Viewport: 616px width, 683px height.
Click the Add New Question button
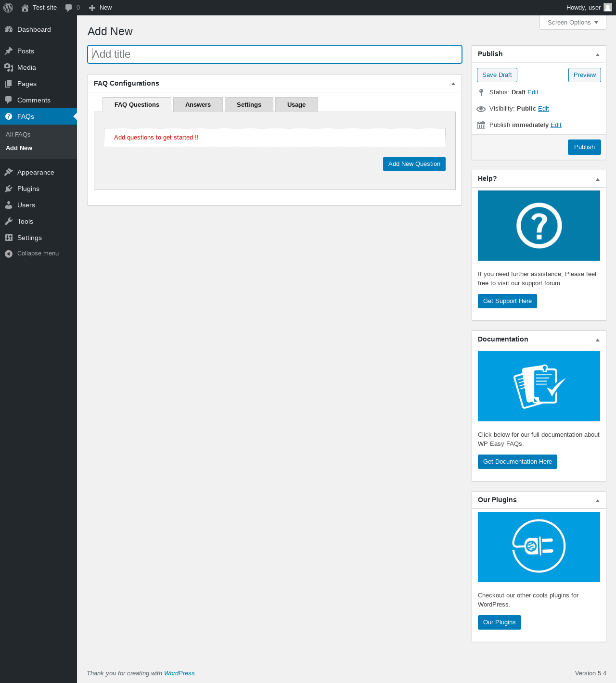click(x=414, y=164)
